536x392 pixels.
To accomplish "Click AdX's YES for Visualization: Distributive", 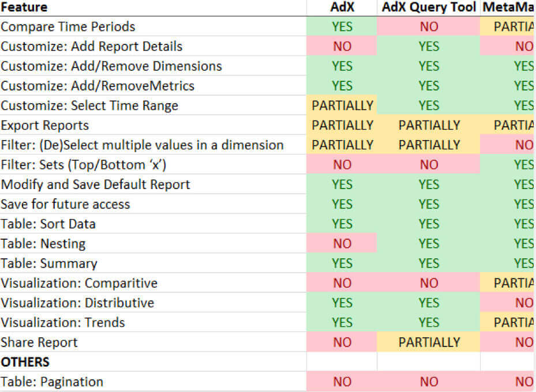I will click(x=342, y=303).
